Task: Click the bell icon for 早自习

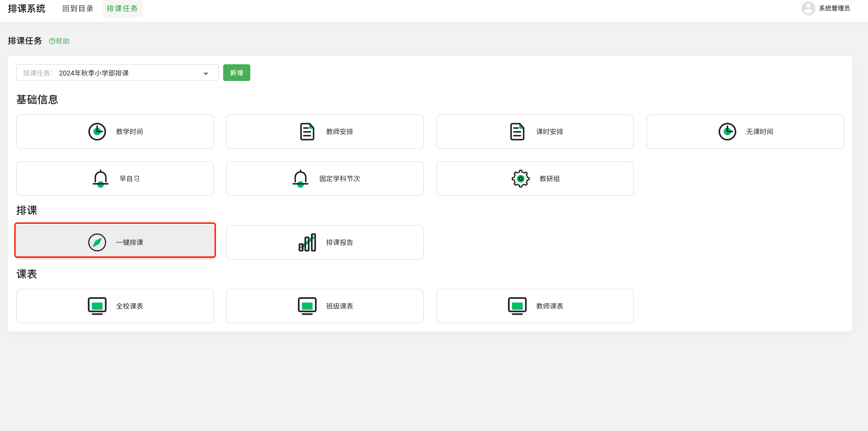Action: (100, 178)
